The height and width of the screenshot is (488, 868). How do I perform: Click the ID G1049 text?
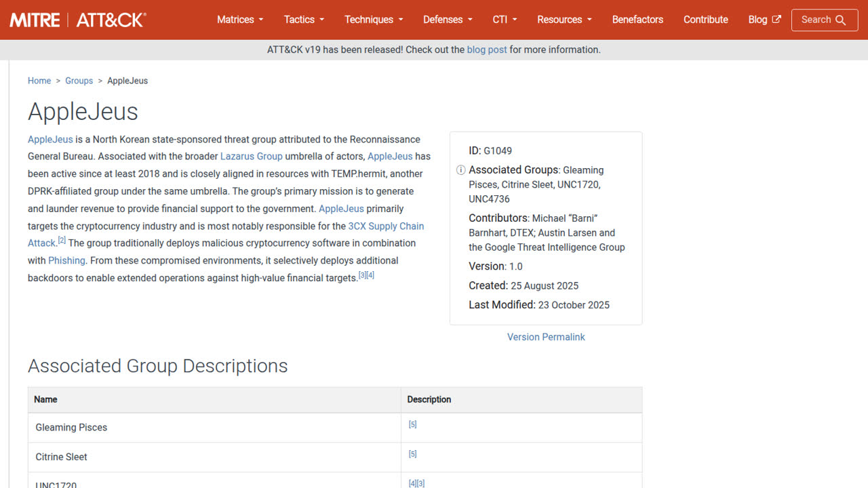click(490, 150)
